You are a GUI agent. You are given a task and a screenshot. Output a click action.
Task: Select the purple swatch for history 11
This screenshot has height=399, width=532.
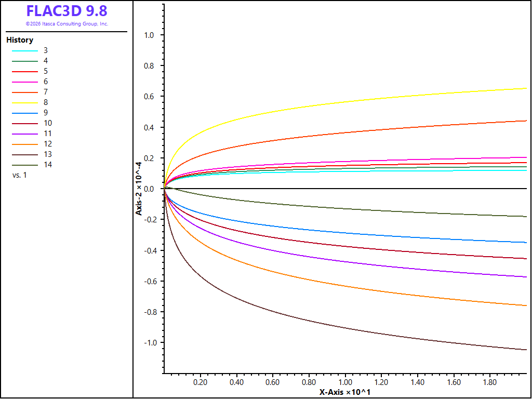25,134
